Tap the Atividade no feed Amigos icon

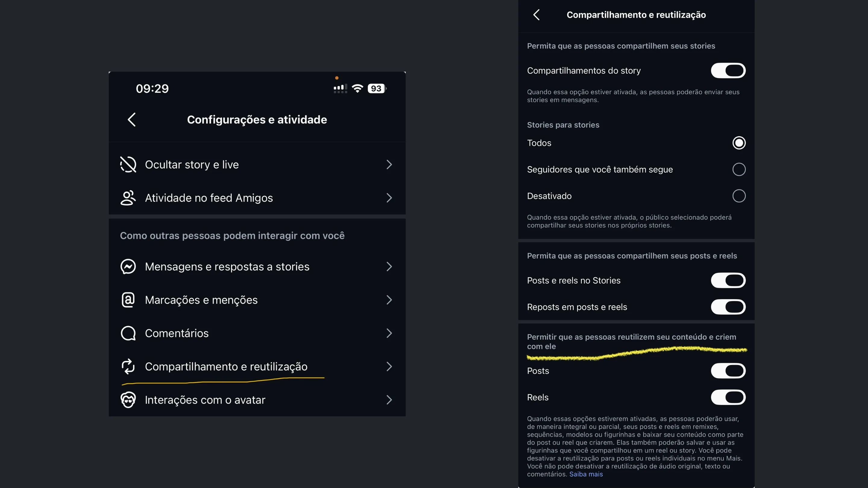click(128, 198)
